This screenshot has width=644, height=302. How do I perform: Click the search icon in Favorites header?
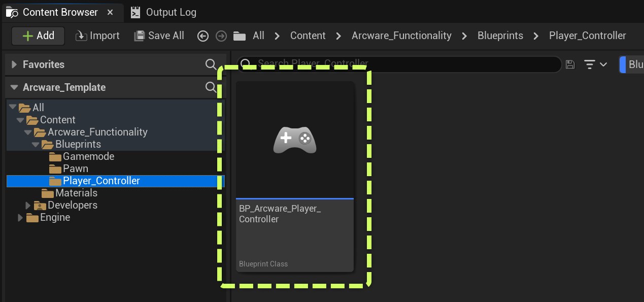[211, 64]
